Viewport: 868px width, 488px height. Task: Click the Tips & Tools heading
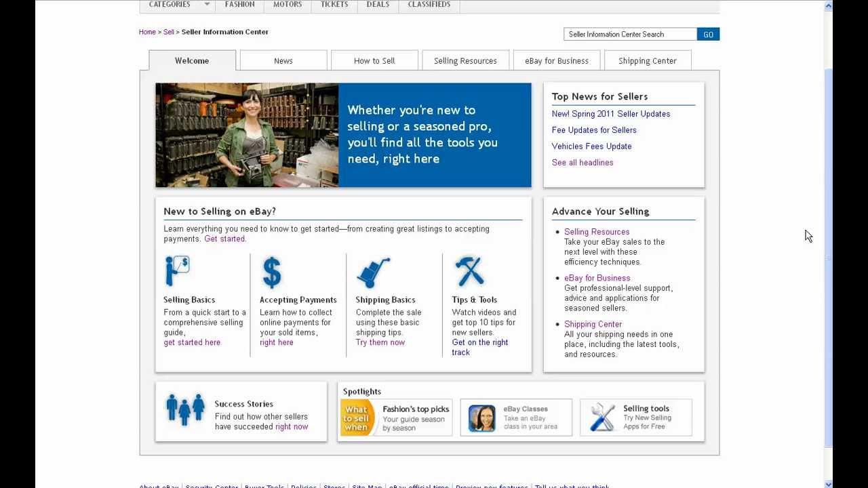(475, 300)
